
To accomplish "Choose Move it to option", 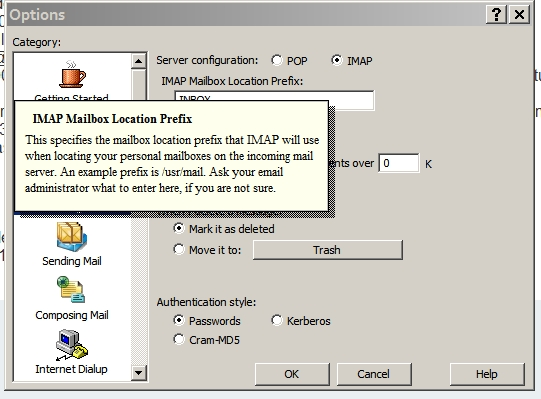I will click(x=179, y=249).
